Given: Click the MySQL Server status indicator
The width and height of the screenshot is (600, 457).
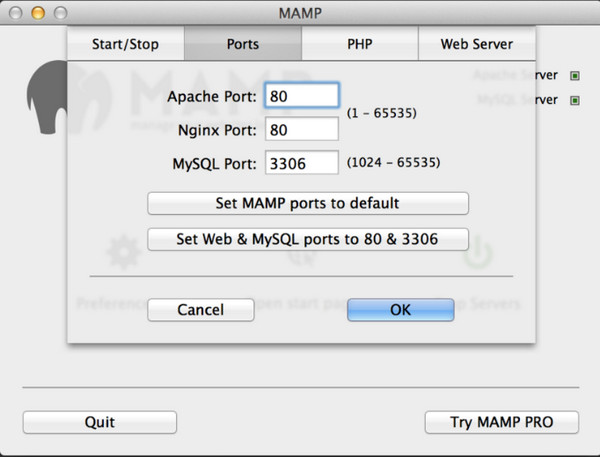Looking at the screenshot, I should pyautogui.click(x=575, y=100).
